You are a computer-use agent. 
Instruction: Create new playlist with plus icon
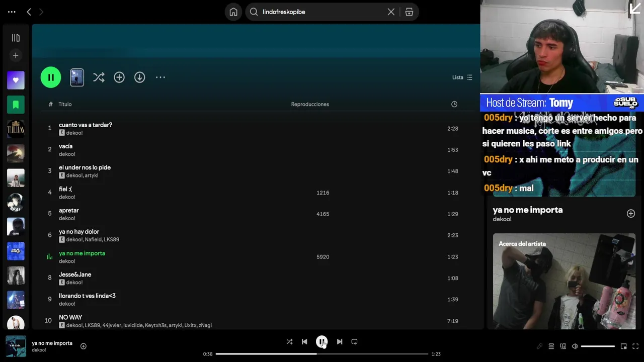click(16, 55)
